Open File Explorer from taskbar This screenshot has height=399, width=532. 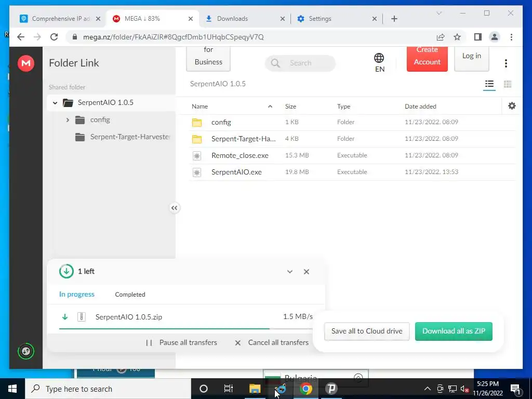coord(255,389)
